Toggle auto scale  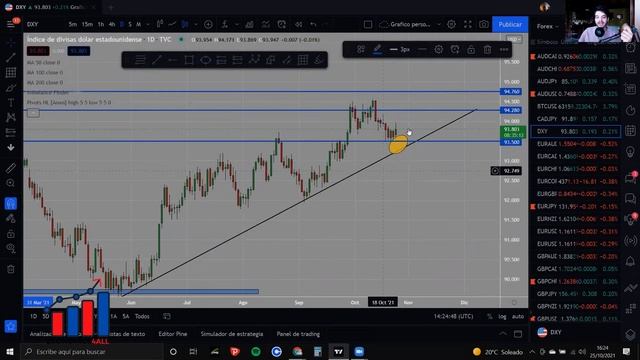518,316
